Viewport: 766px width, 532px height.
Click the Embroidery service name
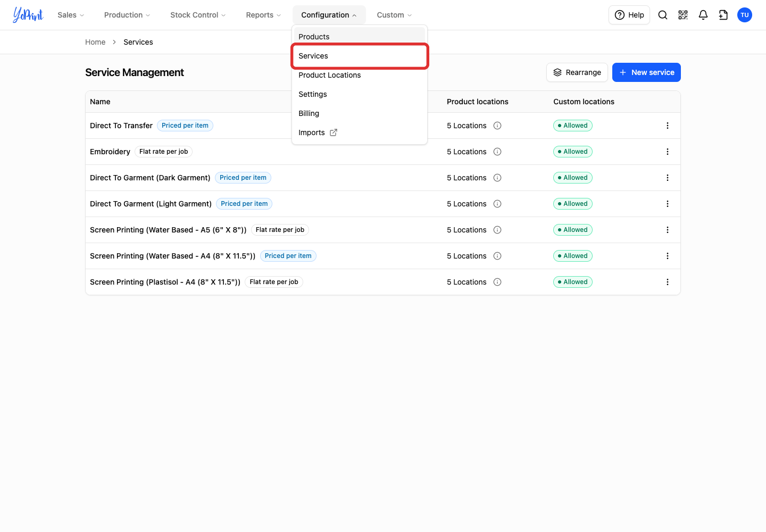(x=110, y=152)
